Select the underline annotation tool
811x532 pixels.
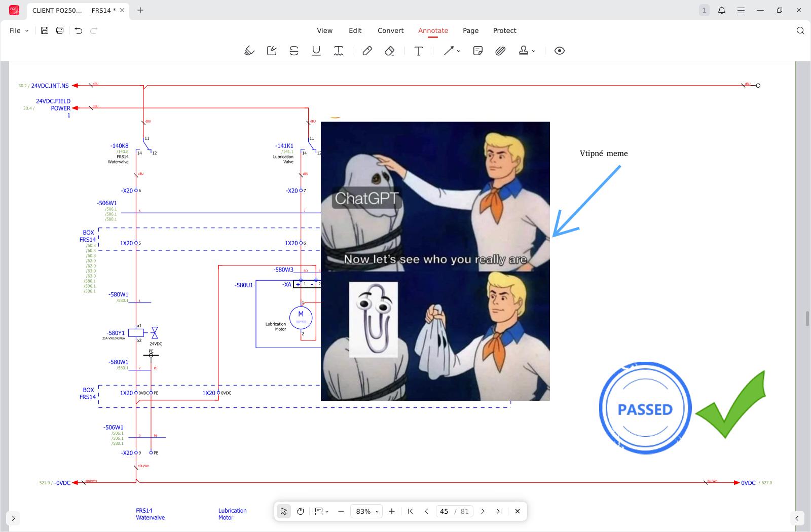pyautogui.click(x=316, y=51)
